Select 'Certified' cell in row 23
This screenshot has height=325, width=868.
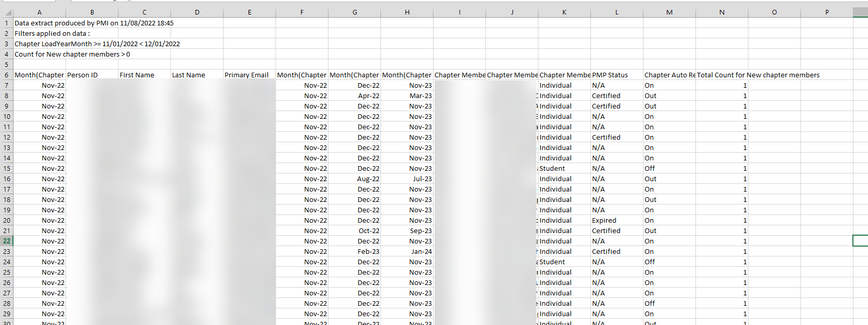tap(617, 251)
